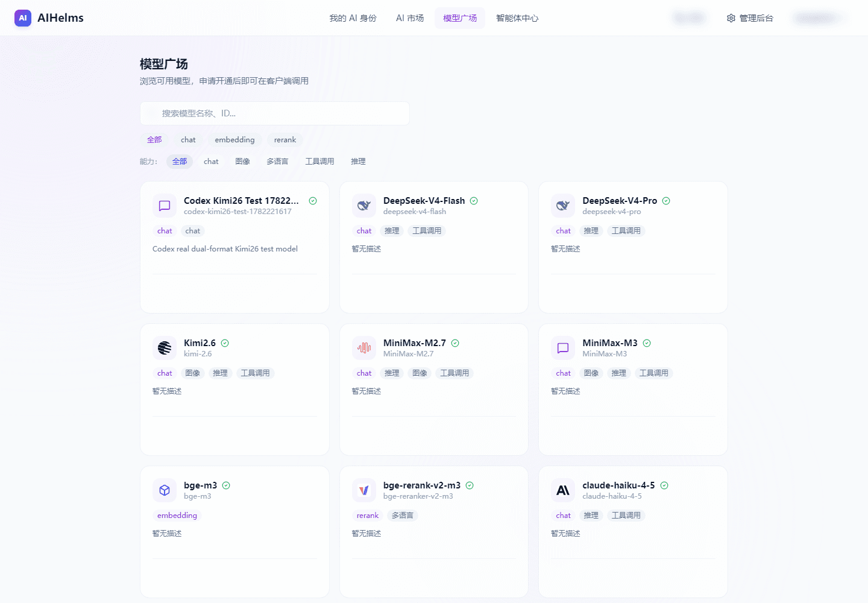868x603 pixels.
Task: Open the 我的 AI 身份 nav tab
Action: [353, 18]
